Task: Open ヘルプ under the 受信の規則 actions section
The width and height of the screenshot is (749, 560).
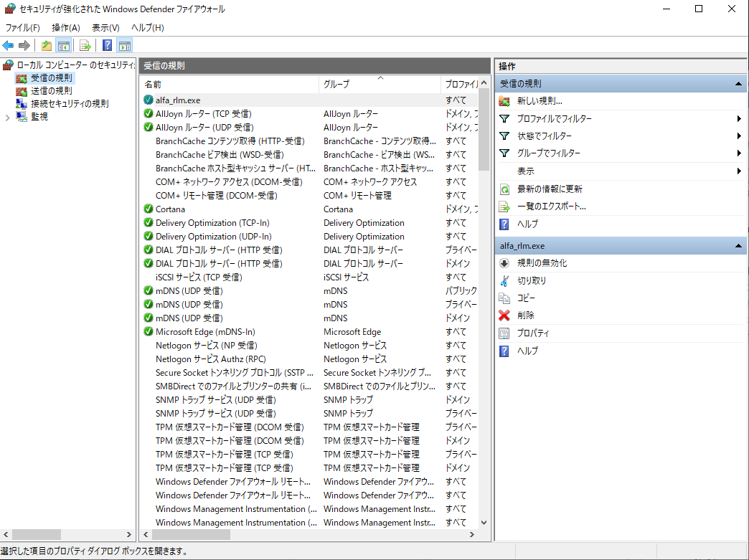Action: (x=527, y=224)
